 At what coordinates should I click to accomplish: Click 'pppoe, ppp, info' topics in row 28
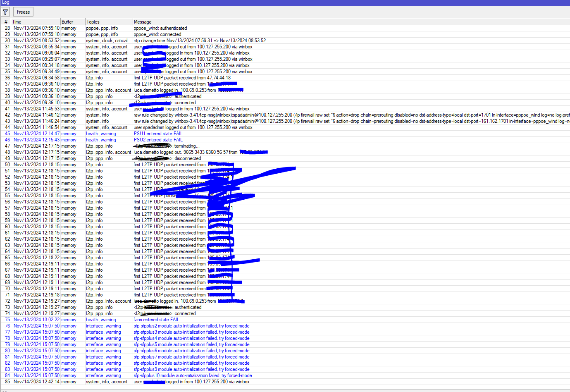102,28
